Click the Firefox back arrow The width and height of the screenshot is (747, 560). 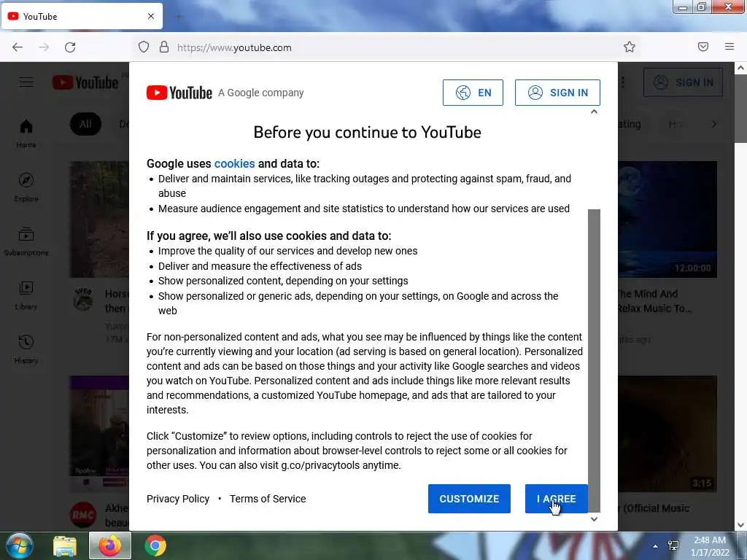point(18,47)
